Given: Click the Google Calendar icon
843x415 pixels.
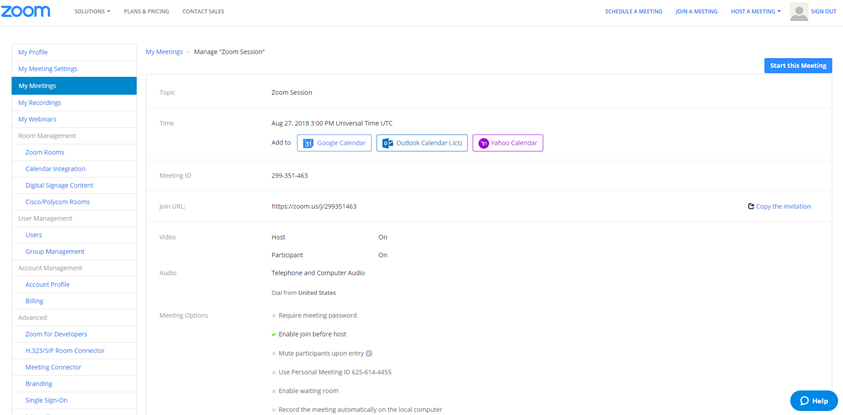Looking at the screenshot, I should 309,143.
